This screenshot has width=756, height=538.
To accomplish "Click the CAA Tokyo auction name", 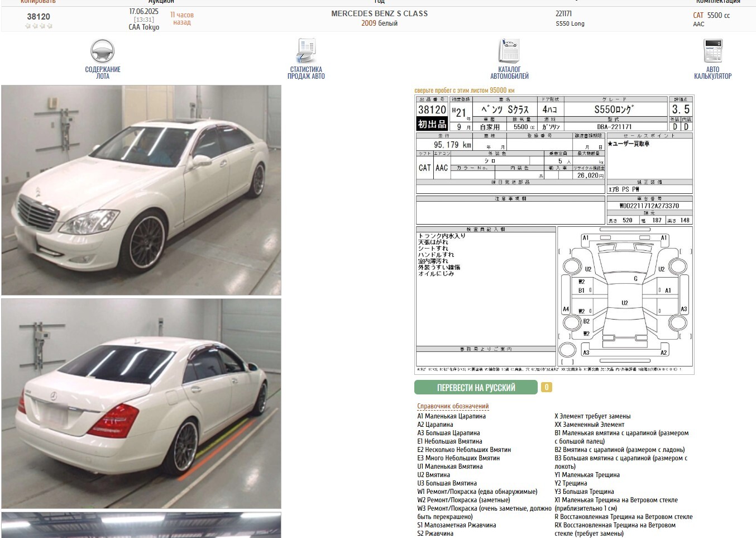I will coord(144,27).
